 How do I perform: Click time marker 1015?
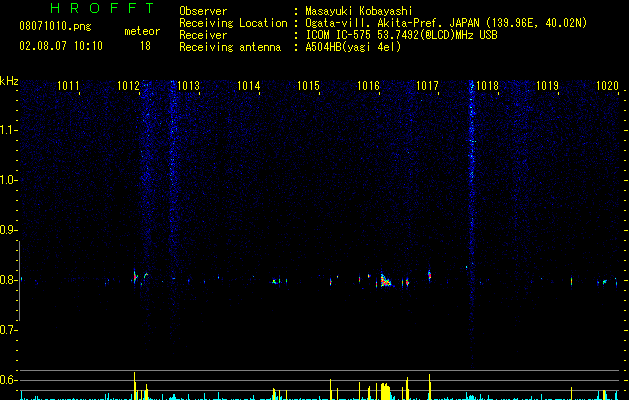click(308, 86)
